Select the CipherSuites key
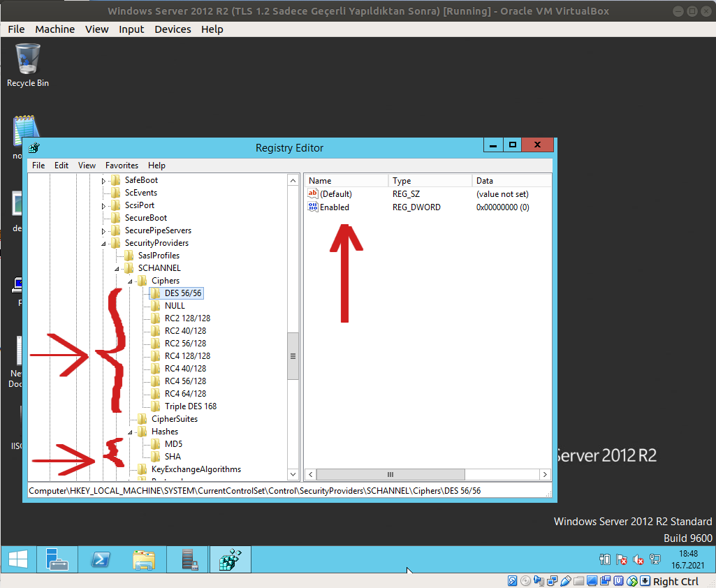 [x=175, y=419]
